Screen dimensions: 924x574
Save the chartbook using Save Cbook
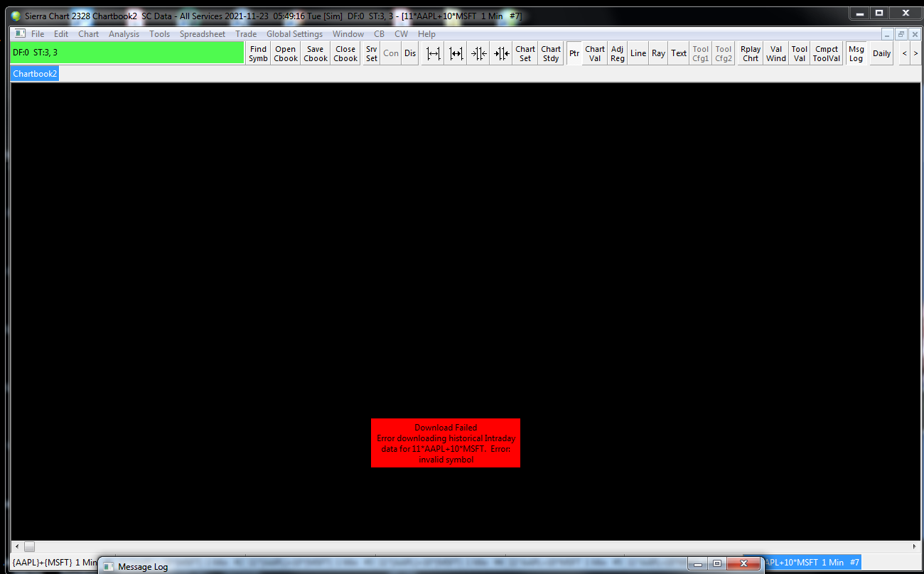tap(316, 53)
